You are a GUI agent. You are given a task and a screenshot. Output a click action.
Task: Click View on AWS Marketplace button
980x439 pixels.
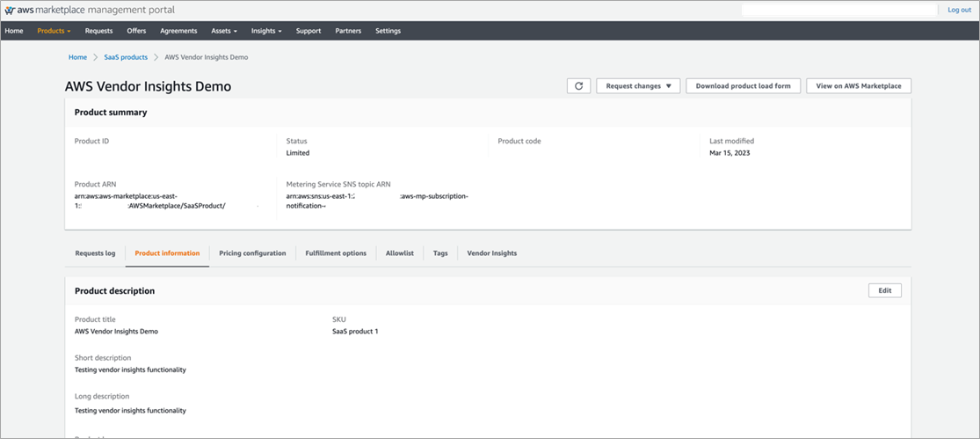(859, 86)
